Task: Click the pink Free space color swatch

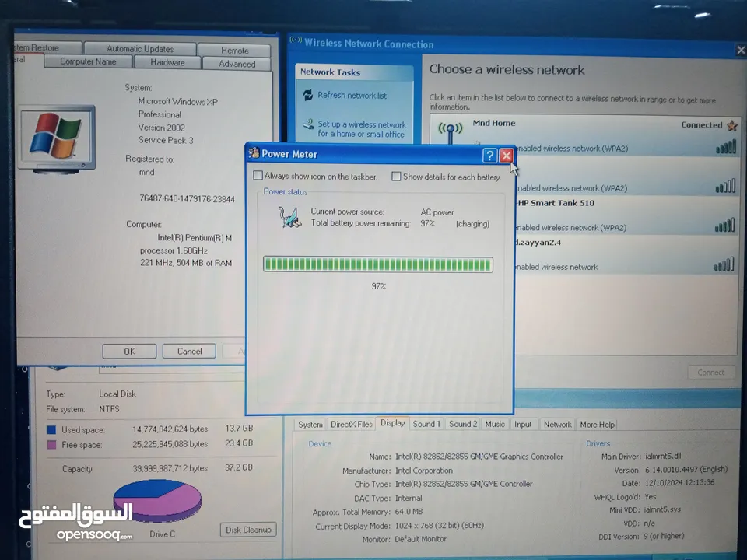Action: point(51,445)
